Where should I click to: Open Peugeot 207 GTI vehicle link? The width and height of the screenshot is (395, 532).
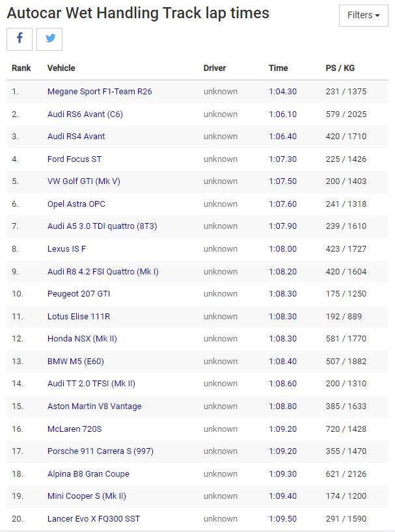tap(79, 294)
